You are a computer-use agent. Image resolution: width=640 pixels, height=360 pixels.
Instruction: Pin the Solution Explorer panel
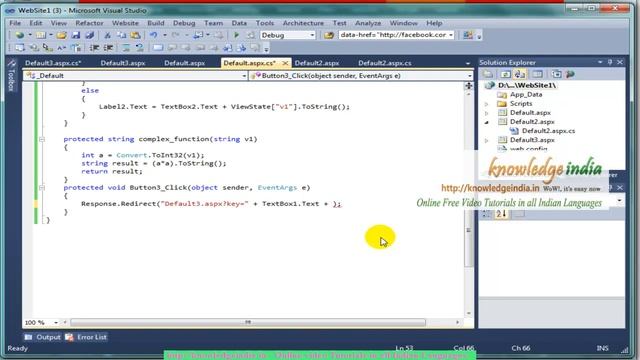pyautogui.click(x=610, y=62)
